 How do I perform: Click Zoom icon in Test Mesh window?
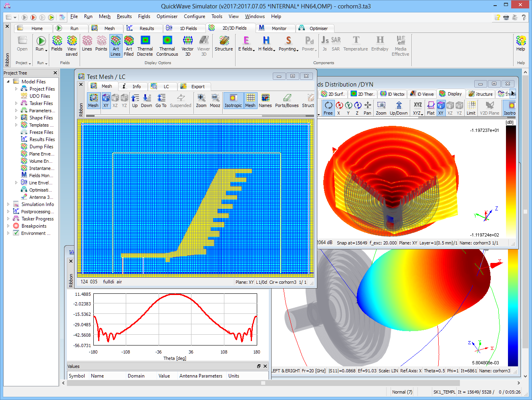click(x=201, y=101)
